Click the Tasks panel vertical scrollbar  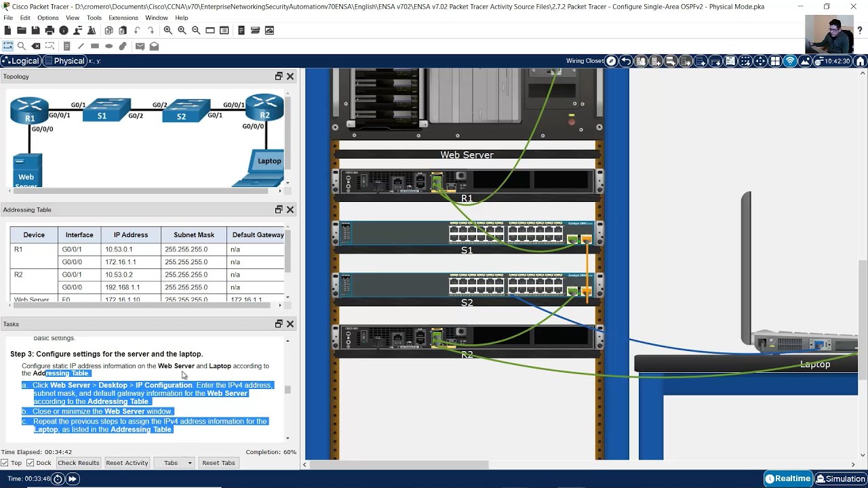click(288, 390)
